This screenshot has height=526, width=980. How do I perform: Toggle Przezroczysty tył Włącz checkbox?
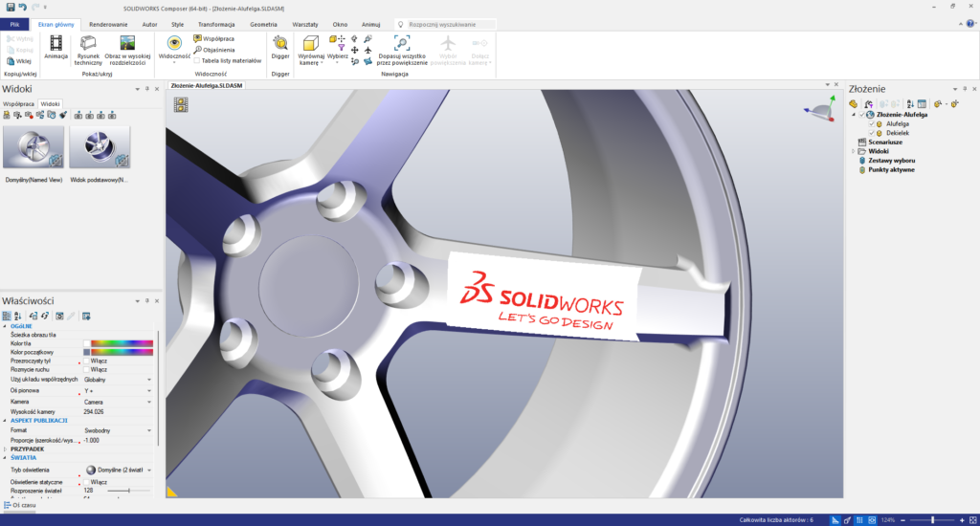pyautogui.click(x=87, y=361)
